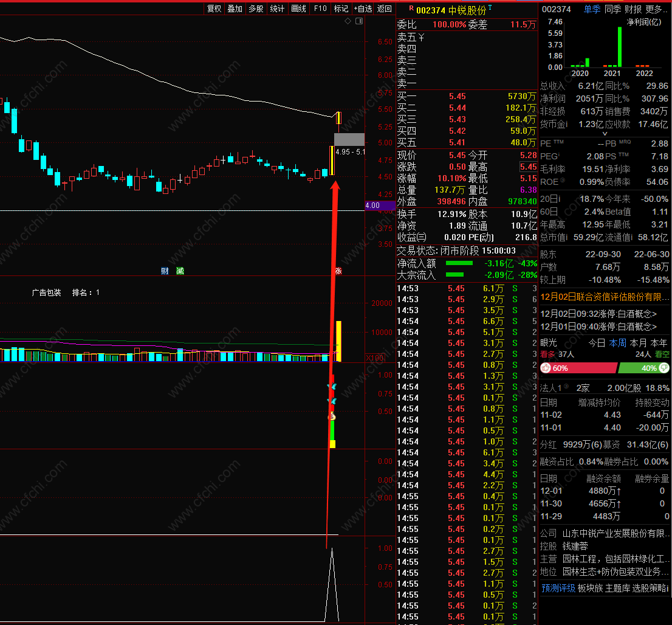The height and width of the screenshot is (625, 672).
Task: Open the 统计 statistics tool
Action: pos(277,9)
